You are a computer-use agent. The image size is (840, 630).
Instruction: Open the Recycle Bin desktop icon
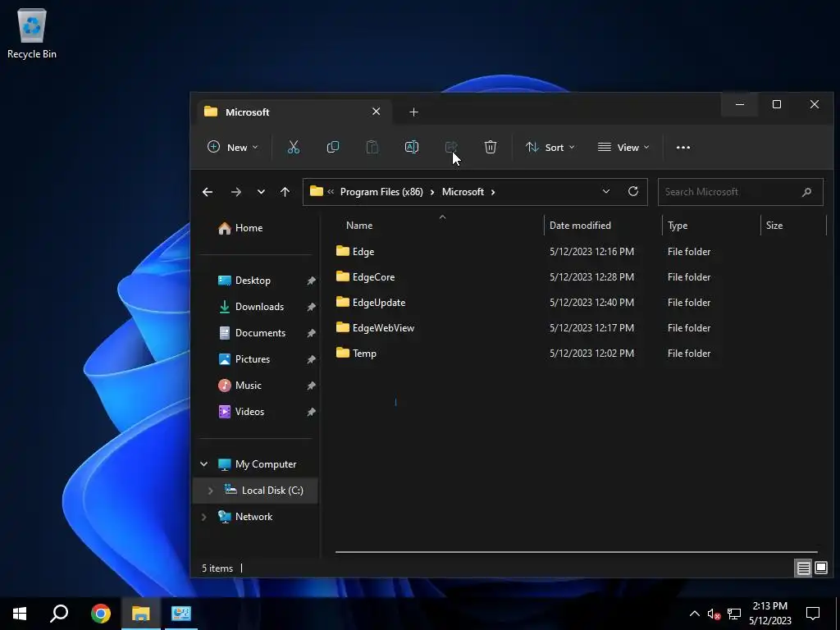[32, 33]
